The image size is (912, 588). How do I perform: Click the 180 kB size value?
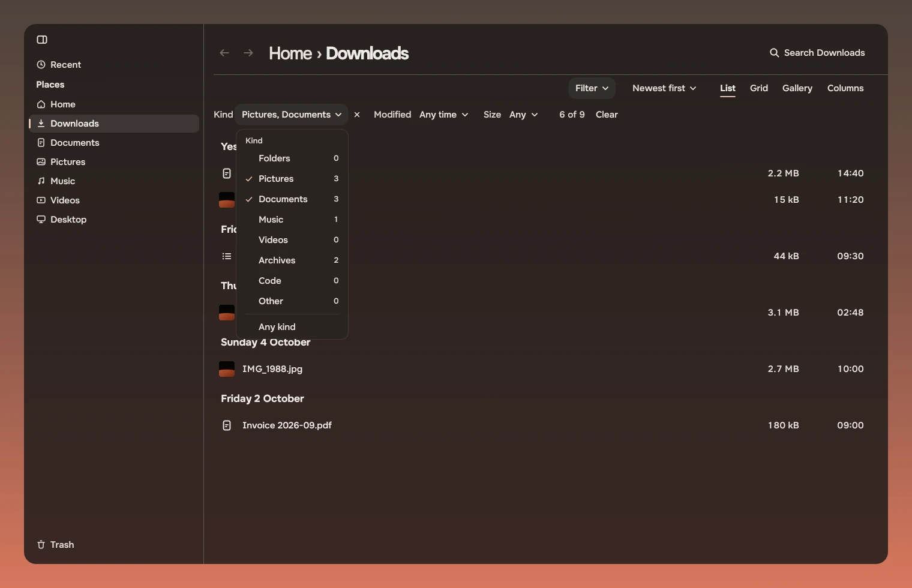pyautogui.click(x=783, y=425)
